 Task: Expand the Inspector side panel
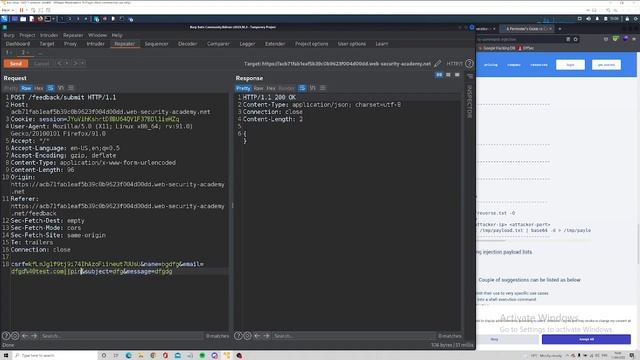coord(469,102)
